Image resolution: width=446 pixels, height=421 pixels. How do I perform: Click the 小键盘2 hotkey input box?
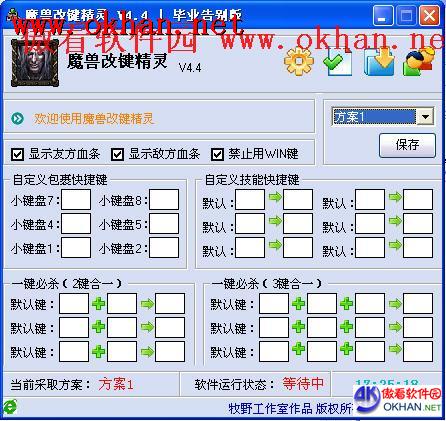click(x=164, y=247)
